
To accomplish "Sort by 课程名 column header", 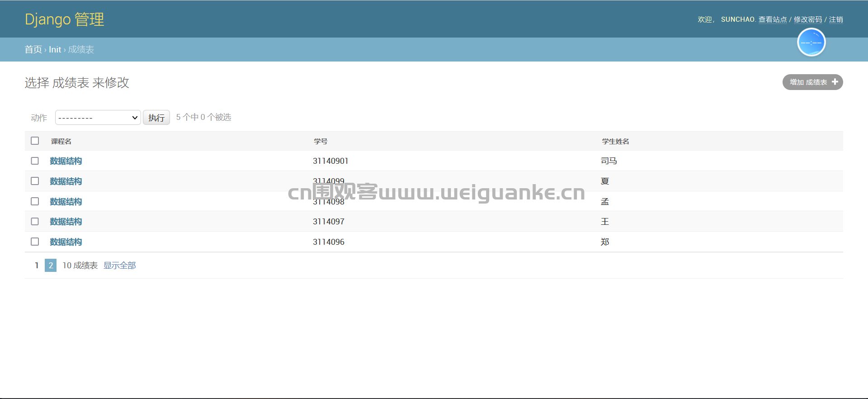I will pos(61,142).
